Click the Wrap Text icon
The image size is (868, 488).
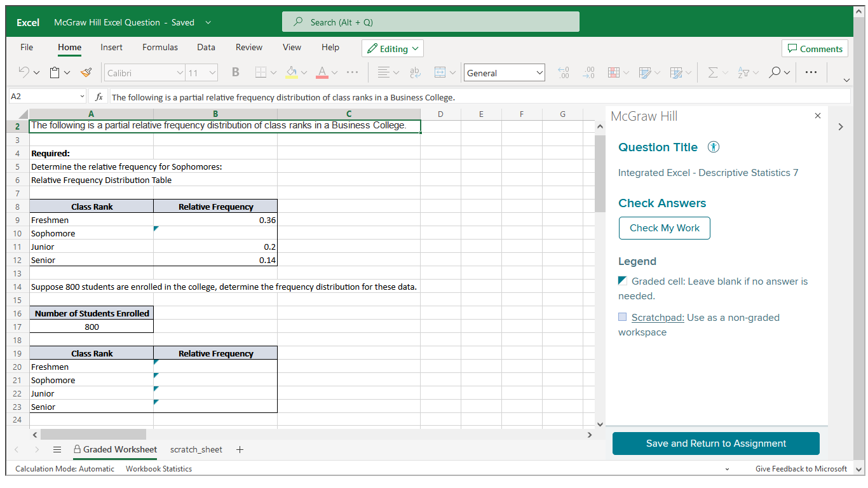(416, 73)
